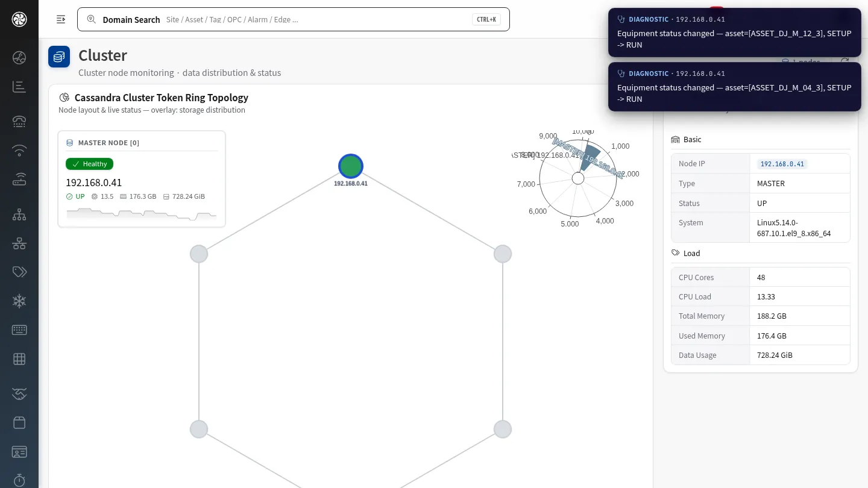Open the list chart sidebar icon
This screenshot has height=488, width=868.
click(x=19, y=87)
